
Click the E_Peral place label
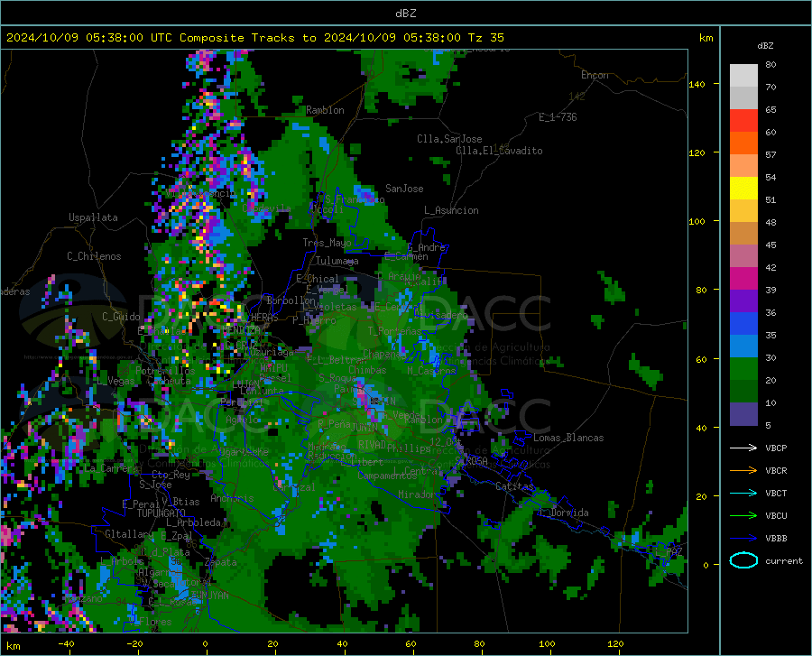click(x=141, y=504)
